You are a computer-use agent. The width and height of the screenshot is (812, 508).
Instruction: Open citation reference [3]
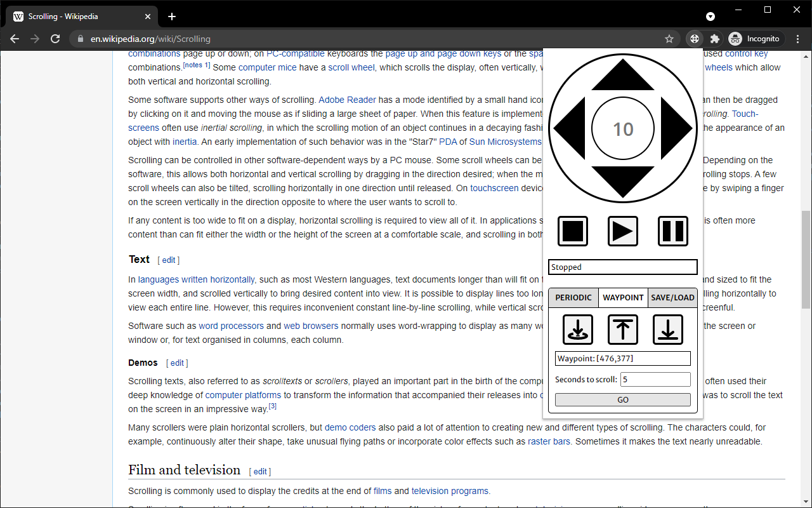pos(272,406)
